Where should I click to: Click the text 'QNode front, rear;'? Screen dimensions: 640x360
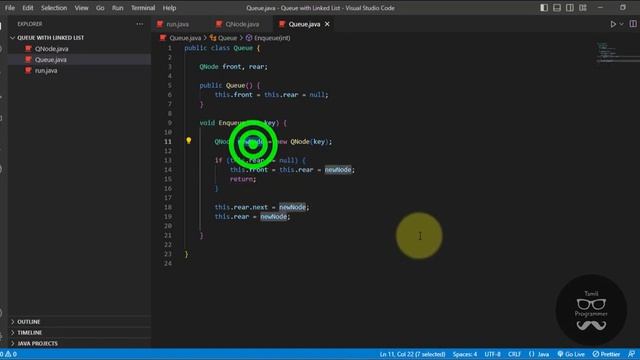pyautogui.click(x=233, y=67)
